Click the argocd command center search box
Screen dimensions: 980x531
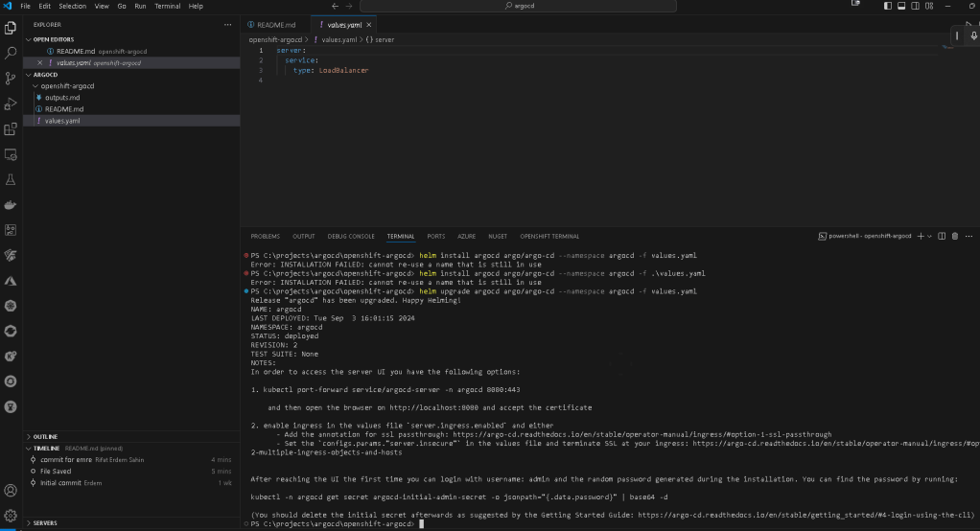tap(518, 7)
